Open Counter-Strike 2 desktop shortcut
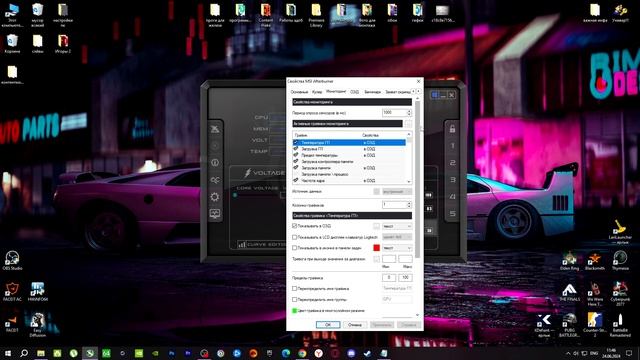640x360 pixels. pos(595,325)
